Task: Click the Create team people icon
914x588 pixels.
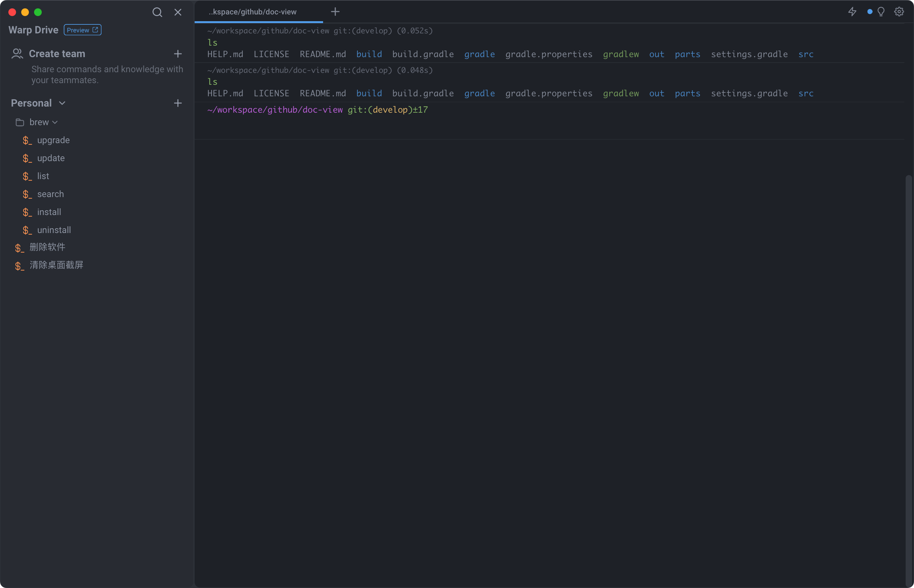Action: pos(17,54)
